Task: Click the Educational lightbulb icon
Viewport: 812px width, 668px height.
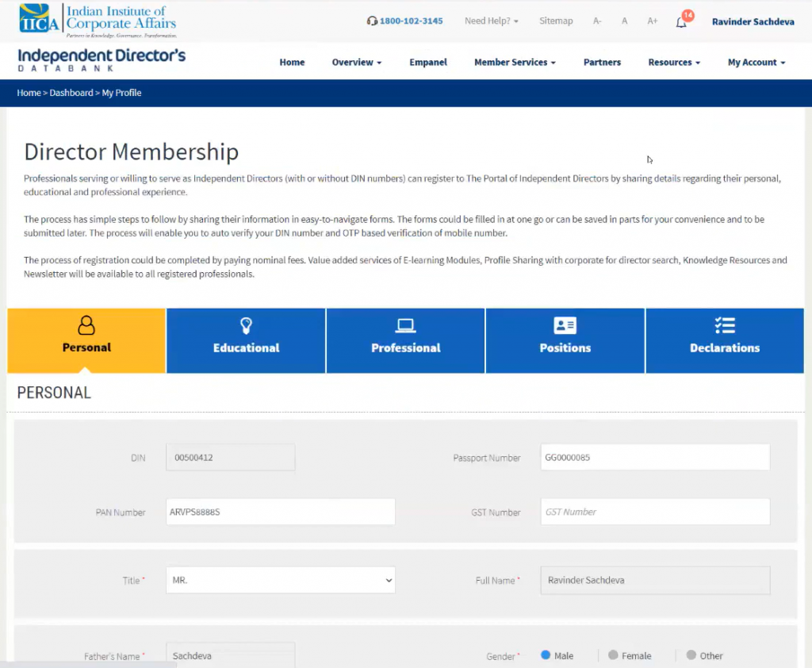Action: click(x=246, y=325)
